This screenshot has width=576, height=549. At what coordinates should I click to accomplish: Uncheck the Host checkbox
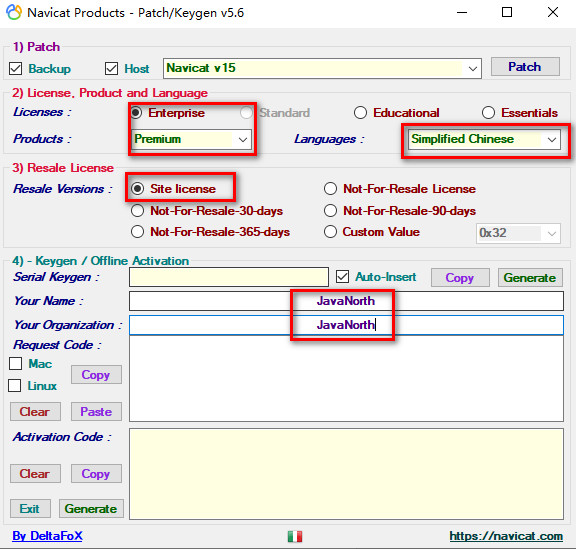(x=111, y=68)
